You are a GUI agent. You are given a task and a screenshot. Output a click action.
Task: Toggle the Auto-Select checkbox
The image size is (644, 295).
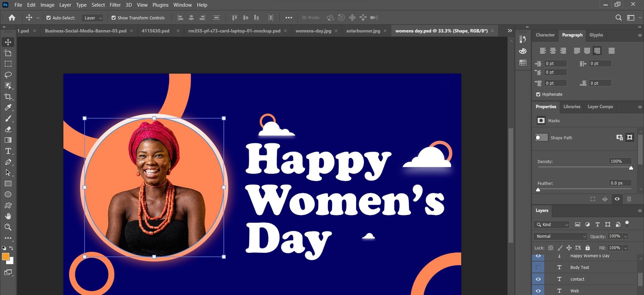[49, 18]
